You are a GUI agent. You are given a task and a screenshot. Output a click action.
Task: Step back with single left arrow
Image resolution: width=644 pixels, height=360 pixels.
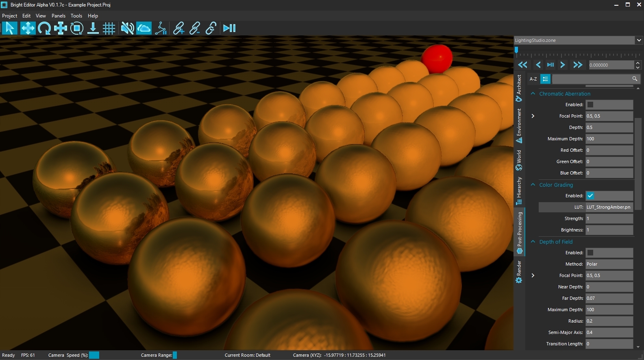click(538, 65)
